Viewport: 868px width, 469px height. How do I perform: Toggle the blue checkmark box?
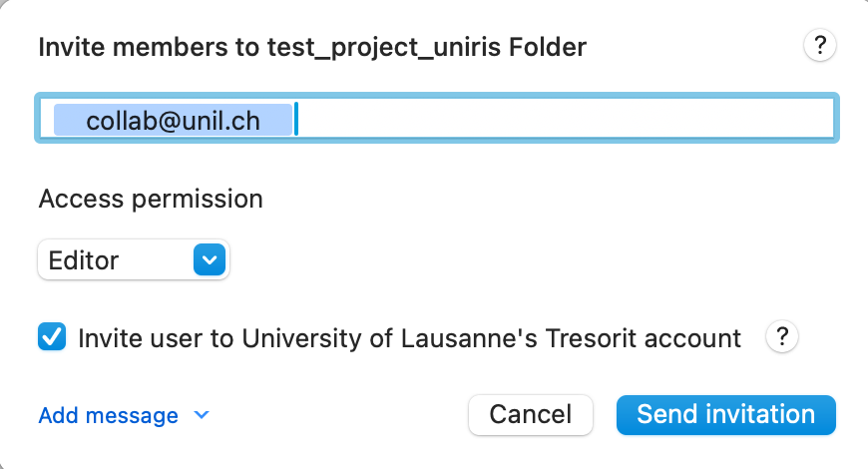pyautogui.click(x=52, y=338)
